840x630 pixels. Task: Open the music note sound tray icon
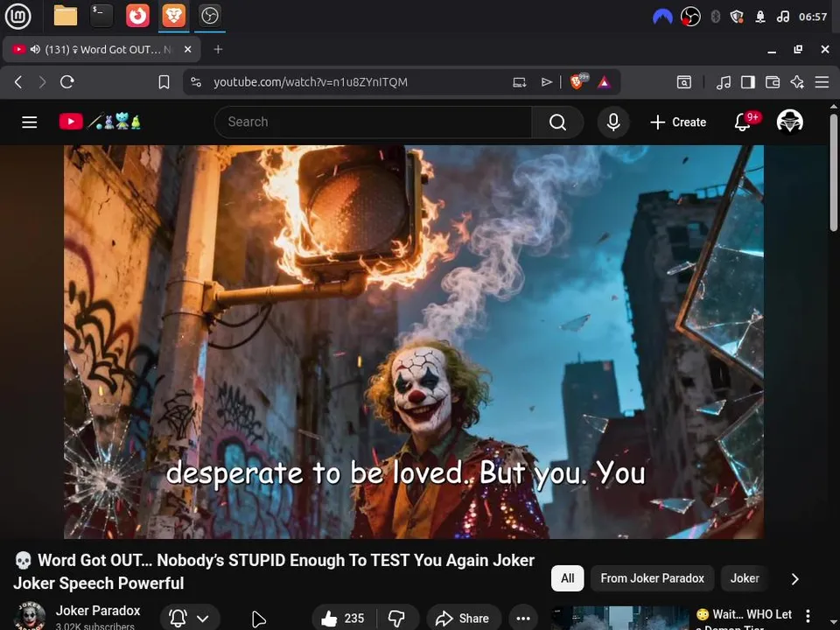pos(782,17)
